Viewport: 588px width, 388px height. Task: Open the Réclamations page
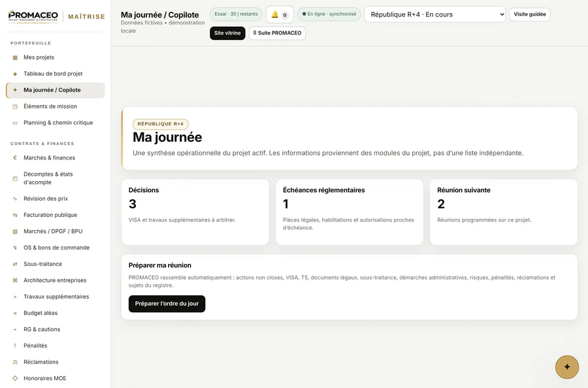pos(56,362)
